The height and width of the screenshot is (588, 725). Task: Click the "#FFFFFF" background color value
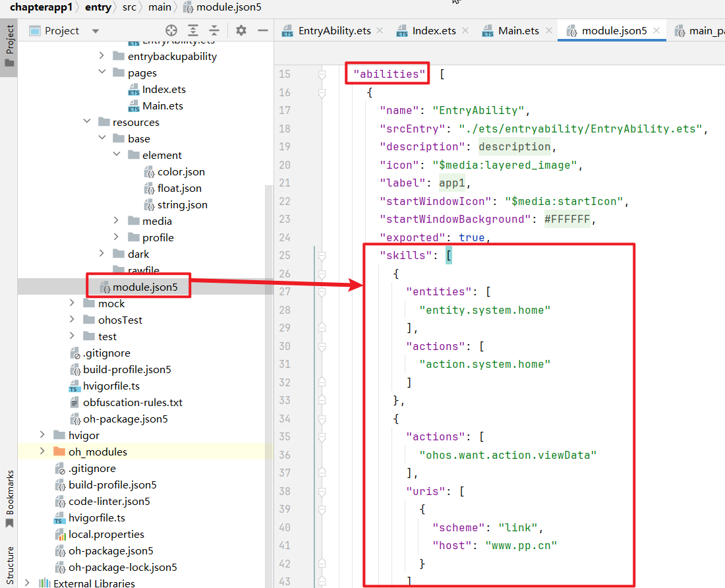click(567, 219)
